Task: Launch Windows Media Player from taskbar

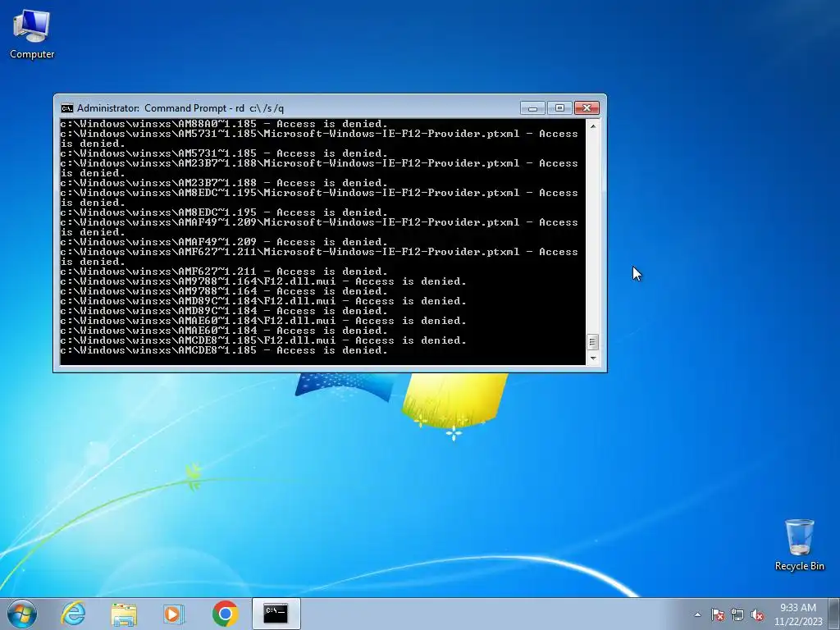Action: click(174, 614)
